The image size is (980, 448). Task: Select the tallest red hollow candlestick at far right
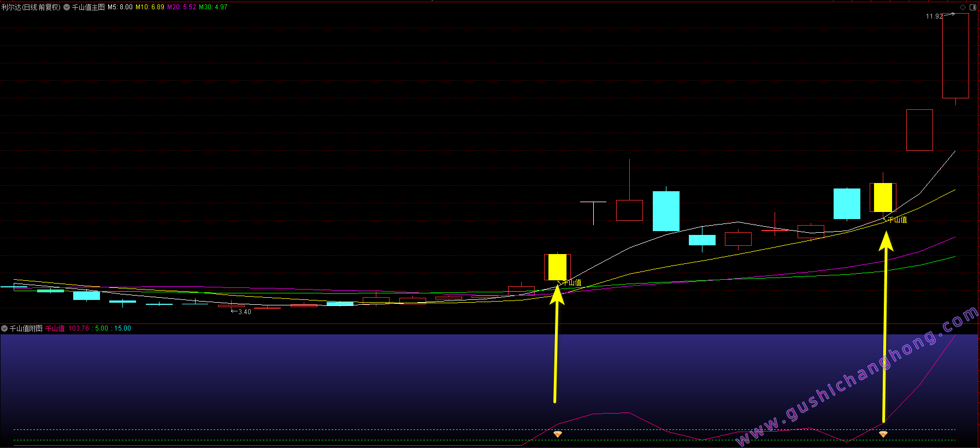pos(955,56)
